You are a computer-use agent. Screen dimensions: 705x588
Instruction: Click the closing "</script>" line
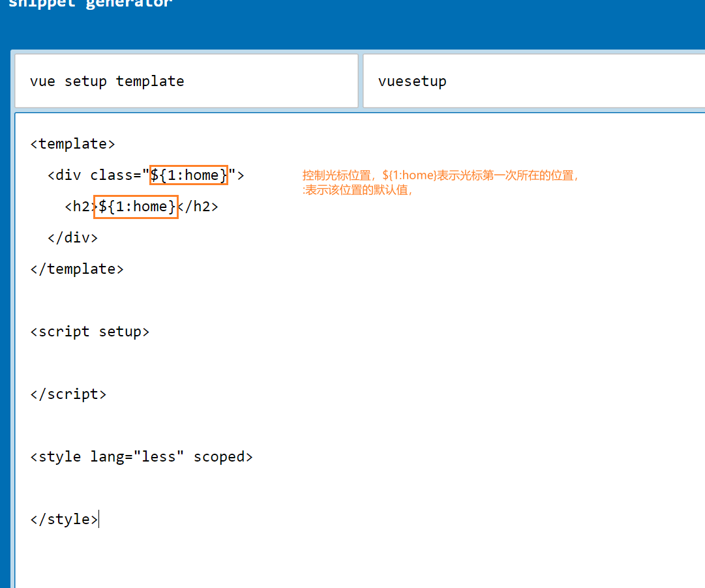[68, 394]
